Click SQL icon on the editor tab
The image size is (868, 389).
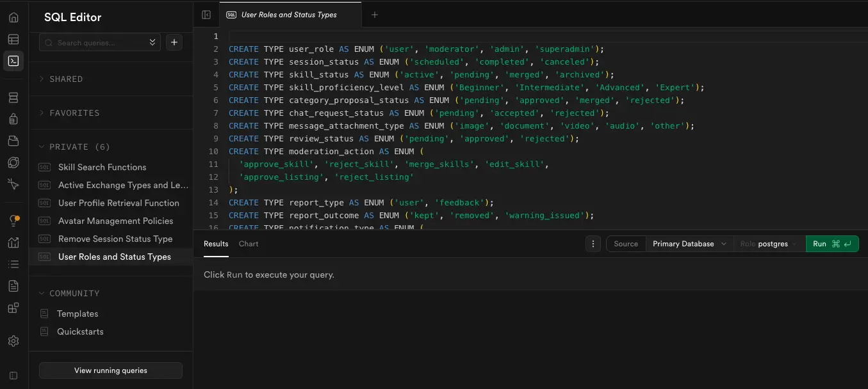pos(231,15)
